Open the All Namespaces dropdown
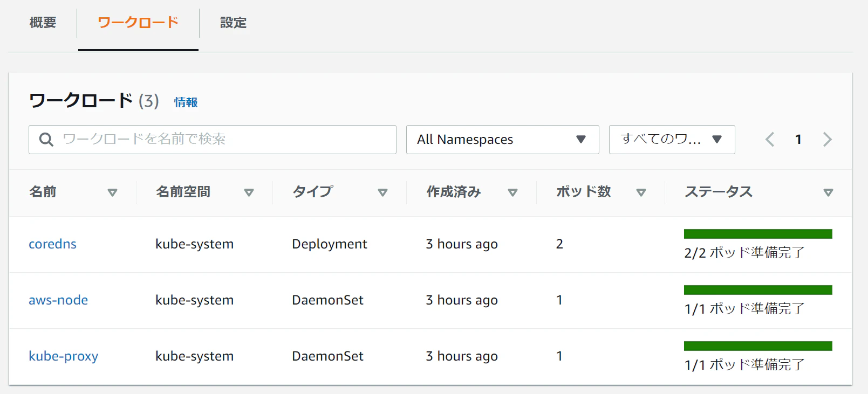This screenshot has height=394, width=868. pyautogui.click(x=502, y=140)
